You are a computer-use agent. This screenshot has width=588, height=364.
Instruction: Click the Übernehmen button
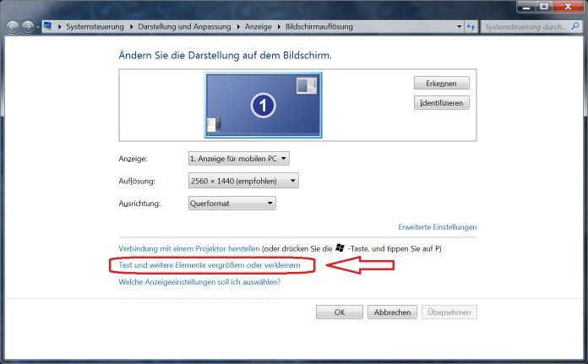pos(449,312)
